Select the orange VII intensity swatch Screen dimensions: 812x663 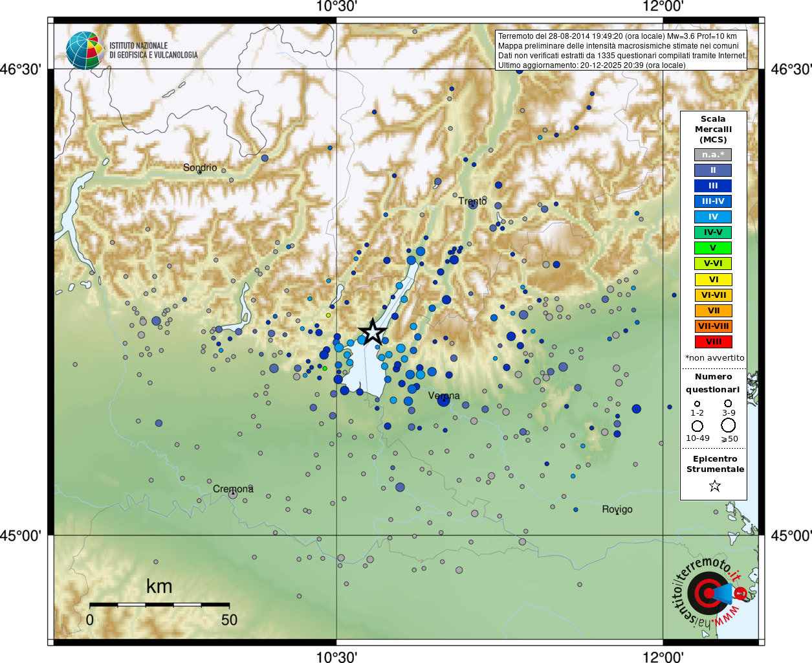pyautogui.click(x=713, y=311)
